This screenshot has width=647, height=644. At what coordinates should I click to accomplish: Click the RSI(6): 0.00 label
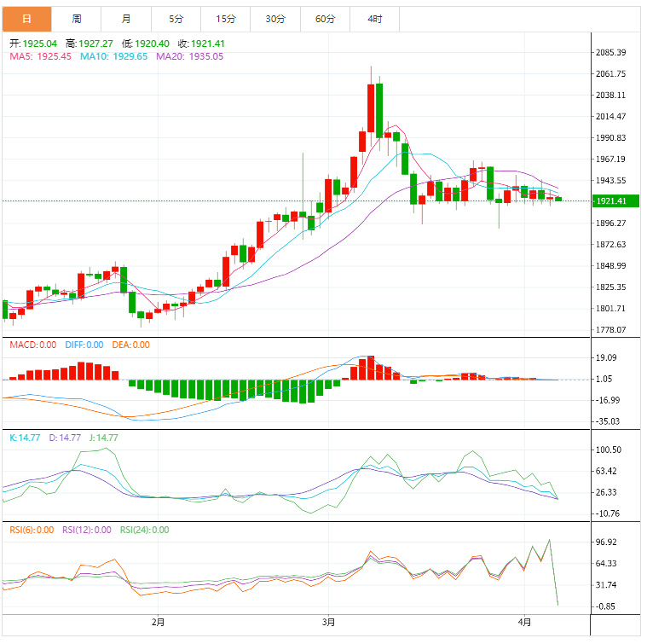point(33,530)
